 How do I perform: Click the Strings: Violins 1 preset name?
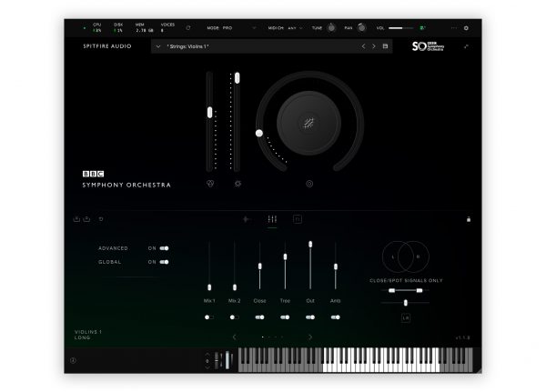(x=187, y=46)
